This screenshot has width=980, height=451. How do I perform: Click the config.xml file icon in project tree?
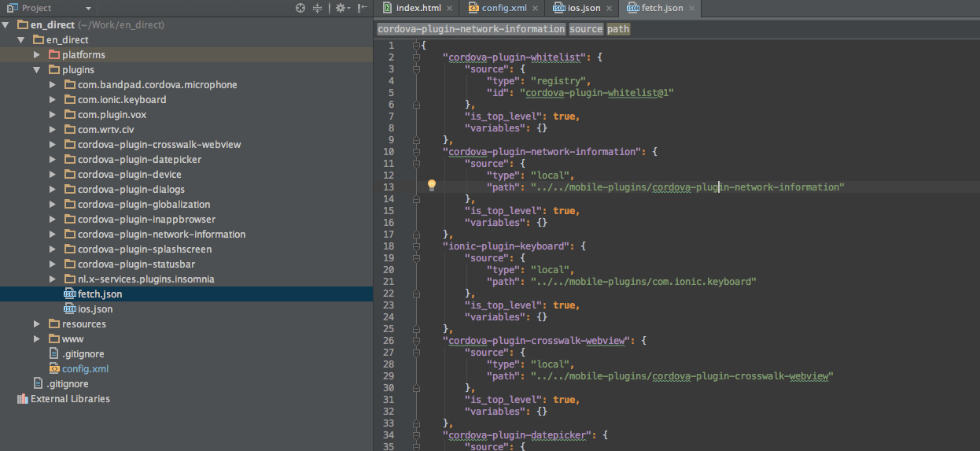pos(54,369)
